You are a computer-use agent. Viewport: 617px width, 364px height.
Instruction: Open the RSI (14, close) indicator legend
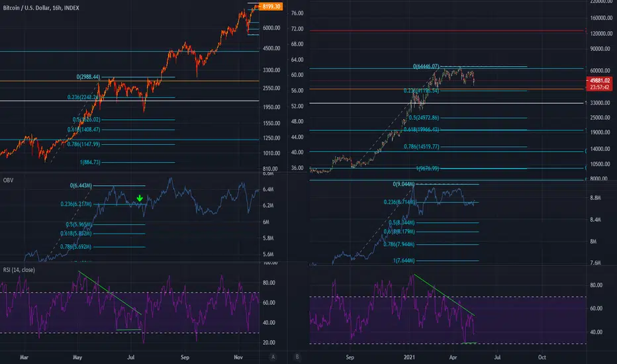19,270
